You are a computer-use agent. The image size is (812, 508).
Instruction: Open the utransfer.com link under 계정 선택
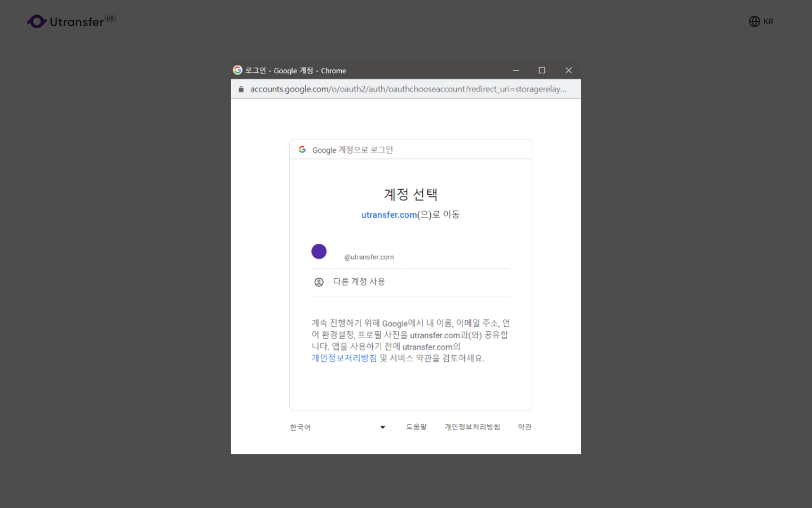(389, 215)
